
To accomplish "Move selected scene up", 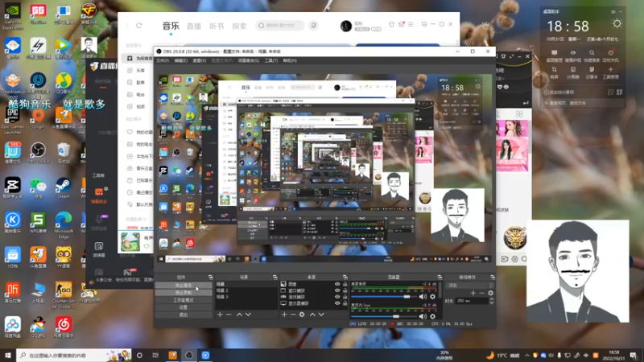I will click(239, 315).
